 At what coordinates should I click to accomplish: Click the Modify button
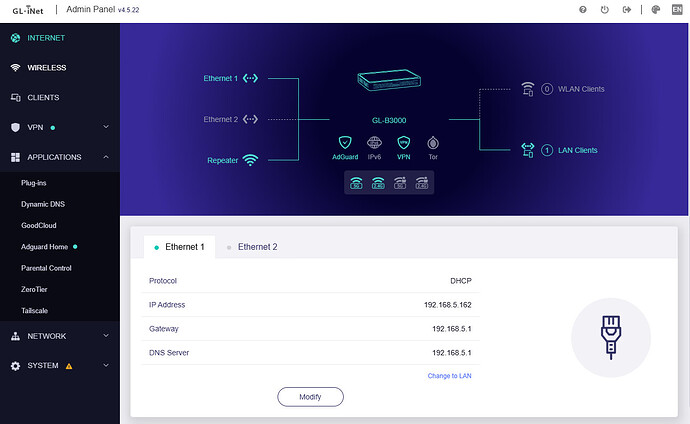pos(310,397)
